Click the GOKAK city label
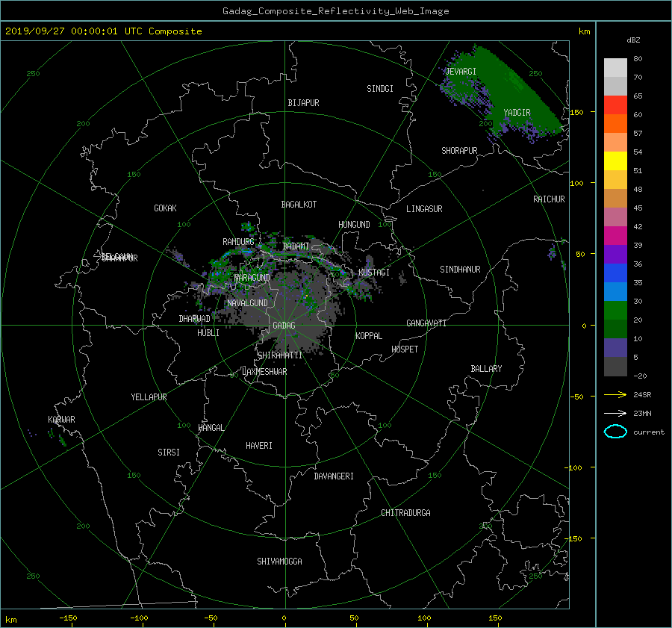This screenshot has width=672, height=628. click(x=166, y=208)
